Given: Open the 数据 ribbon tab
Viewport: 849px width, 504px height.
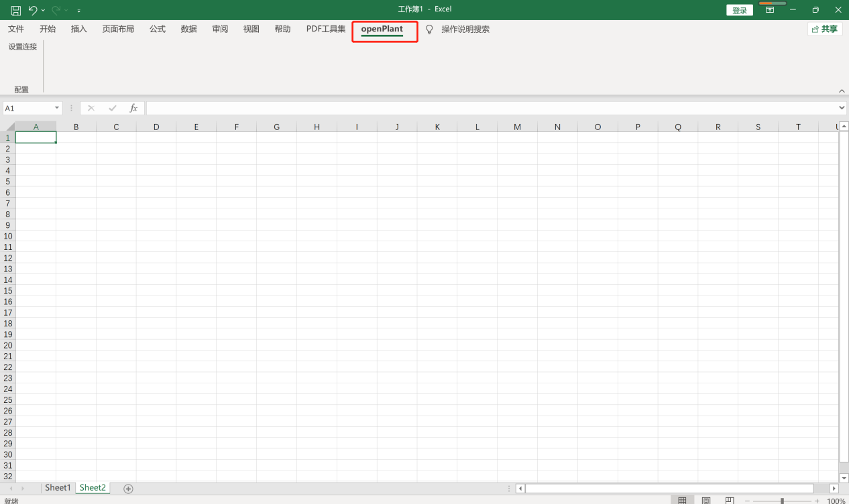Looking at the screenshot, I should (188, 29).
